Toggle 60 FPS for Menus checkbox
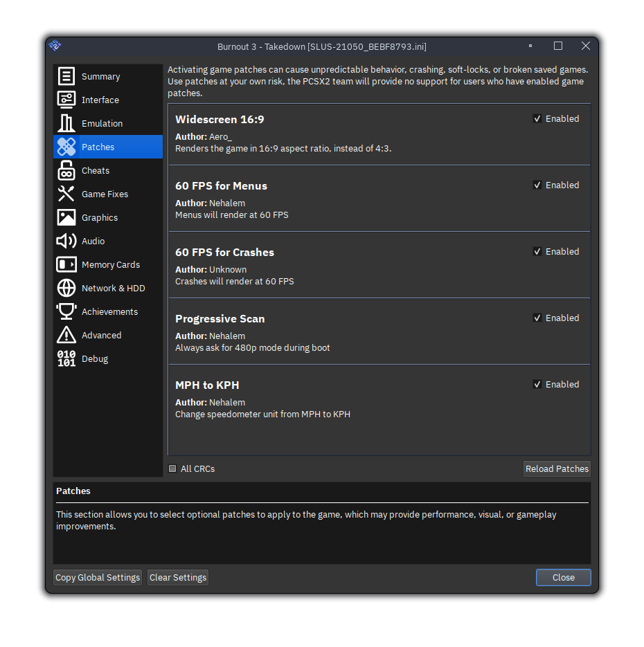Screen dimensions: 644x647 tap(537, 185)
